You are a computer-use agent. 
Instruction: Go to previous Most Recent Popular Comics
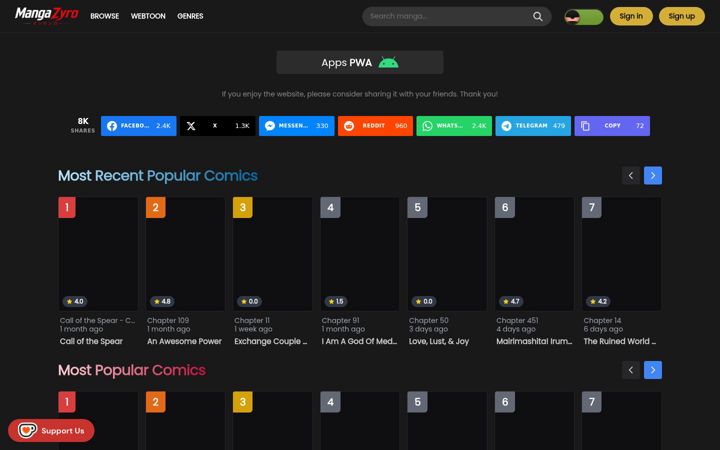pyautogui.click(x=631, y=175)
